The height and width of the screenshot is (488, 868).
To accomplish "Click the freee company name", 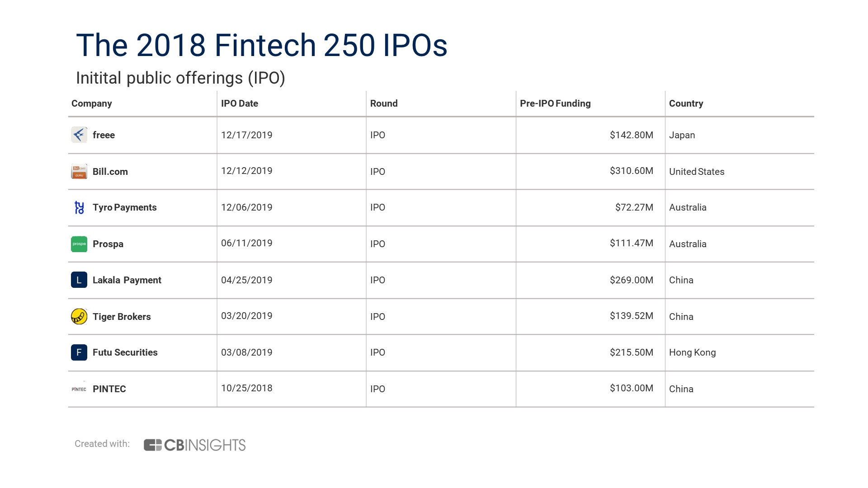I will click(104, 135).
